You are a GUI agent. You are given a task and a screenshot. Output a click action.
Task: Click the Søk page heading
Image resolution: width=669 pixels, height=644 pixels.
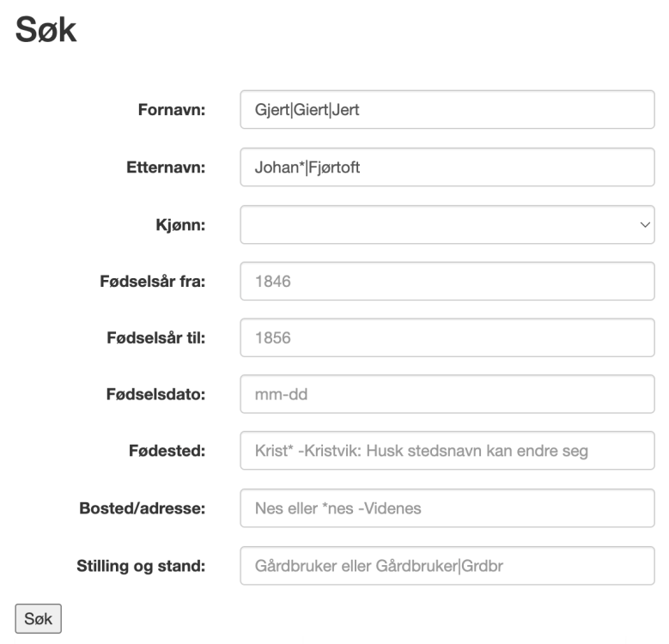point(46,30)
